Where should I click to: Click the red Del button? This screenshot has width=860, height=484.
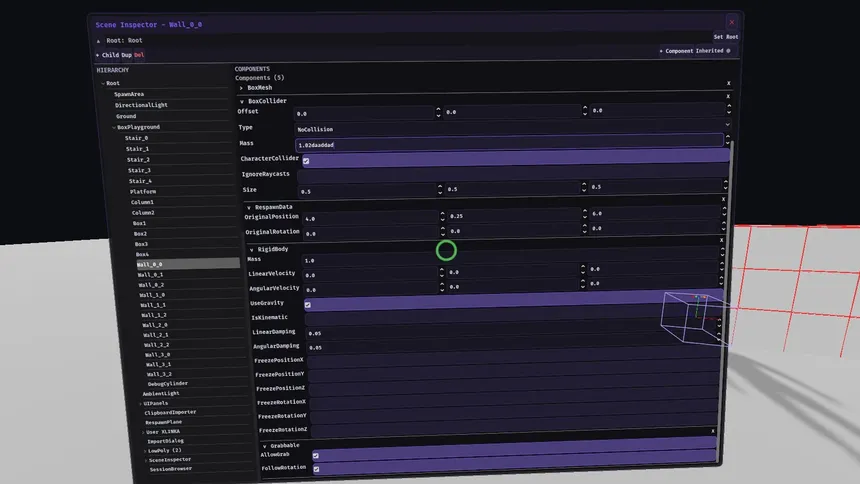coord(139,55)
